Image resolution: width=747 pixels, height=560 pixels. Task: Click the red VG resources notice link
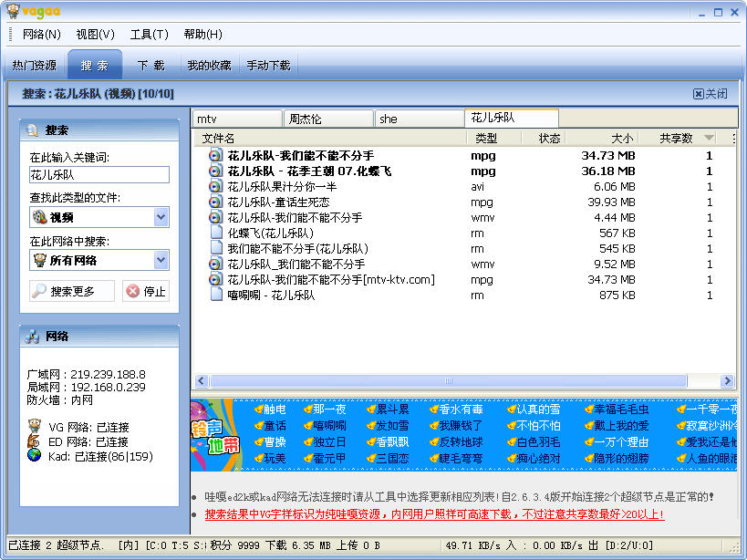pyautogui.click(x=434, y=514)
